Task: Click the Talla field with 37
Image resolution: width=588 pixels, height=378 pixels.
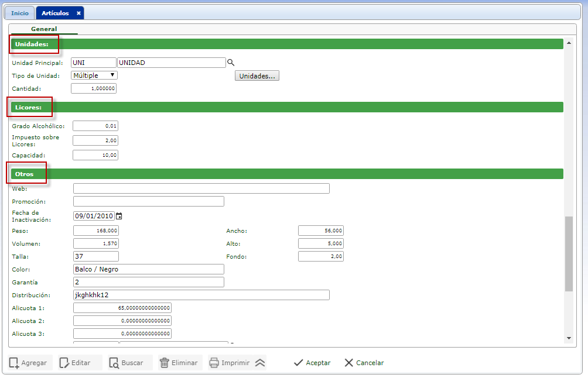Action: tap(96, 256)
